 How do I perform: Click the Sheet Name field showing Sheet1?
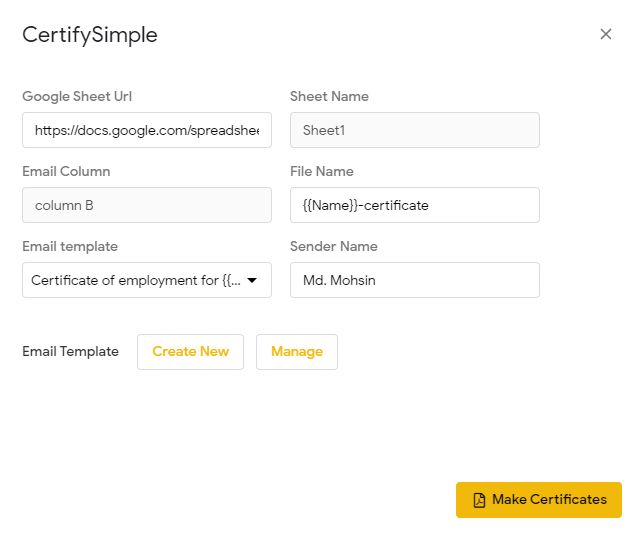pyautogui.click(x=415, y=130)
